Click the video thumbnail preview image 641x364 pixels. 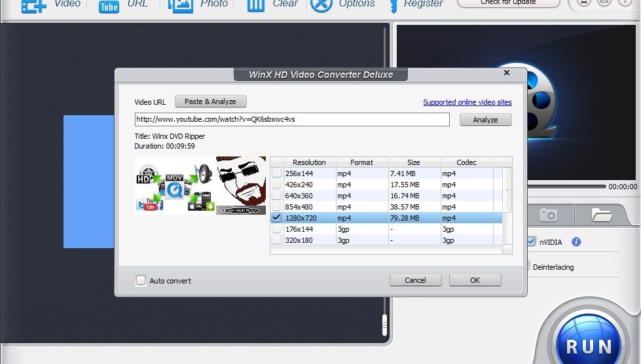tap(200, 185)
